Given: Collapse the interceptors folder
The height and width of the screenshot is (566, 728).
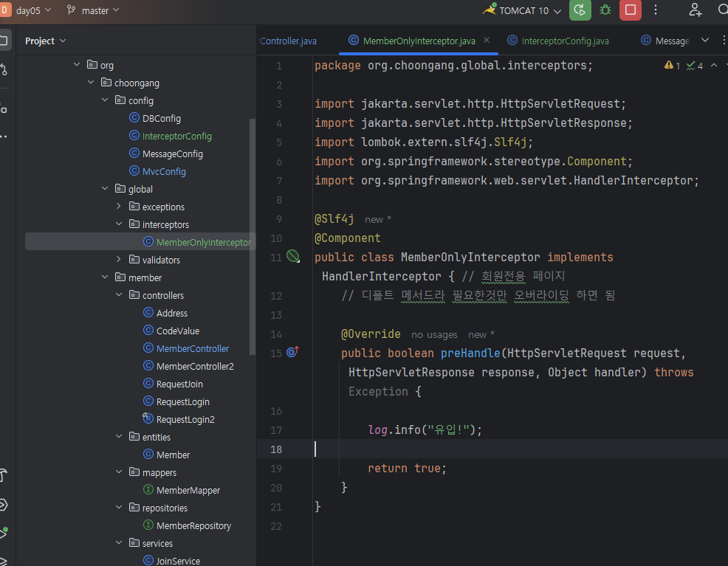Looking at the screenshot, I should [118, 224].
